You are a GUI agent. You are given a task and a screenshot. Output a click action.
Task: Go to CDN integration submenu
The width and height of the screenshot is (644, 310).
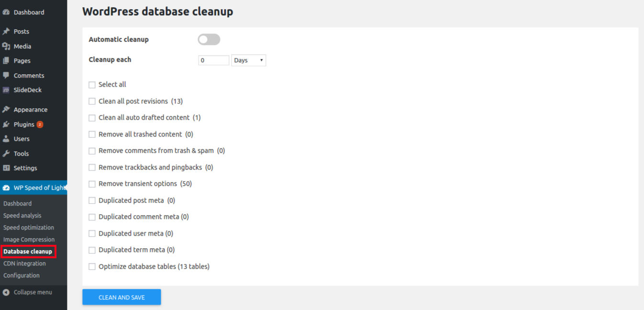[x=25, y=264]
